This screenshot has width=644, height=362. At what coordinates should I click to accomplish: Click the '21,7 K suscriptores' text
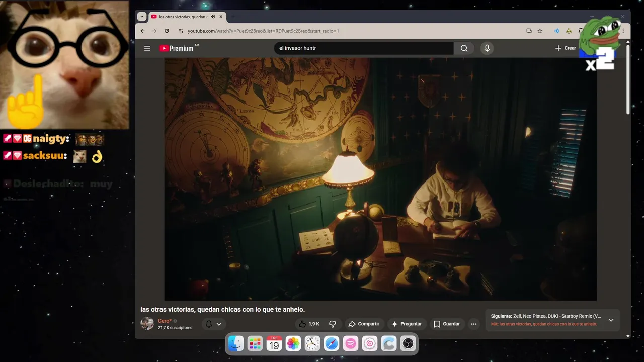coord(175,328)
